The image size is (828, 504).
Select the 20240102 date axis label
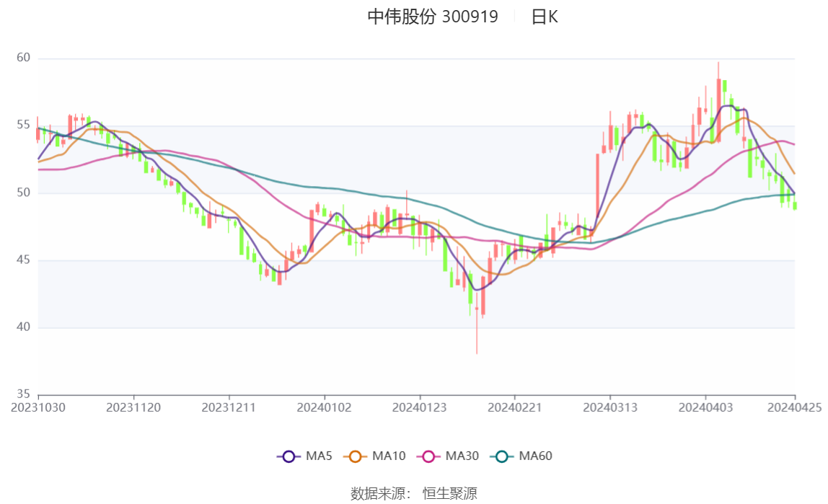(x=325, y=407)
